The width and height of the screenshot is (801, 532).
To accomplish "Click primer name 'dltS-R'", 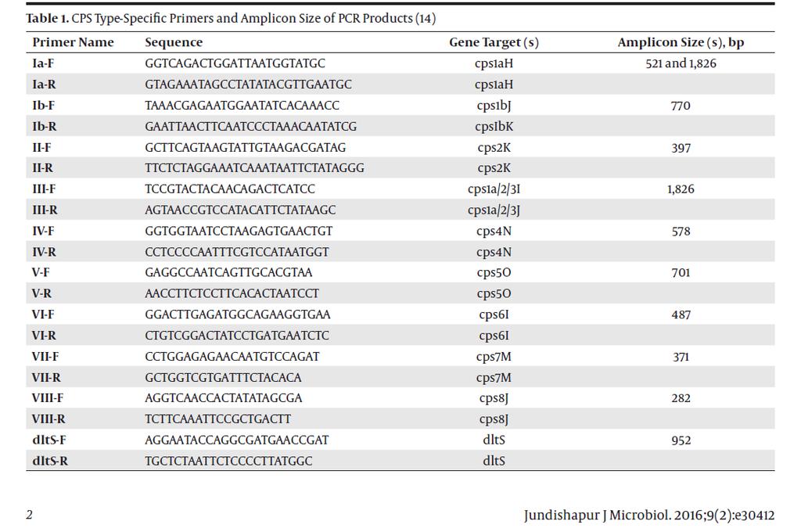I will coord(50,461).
